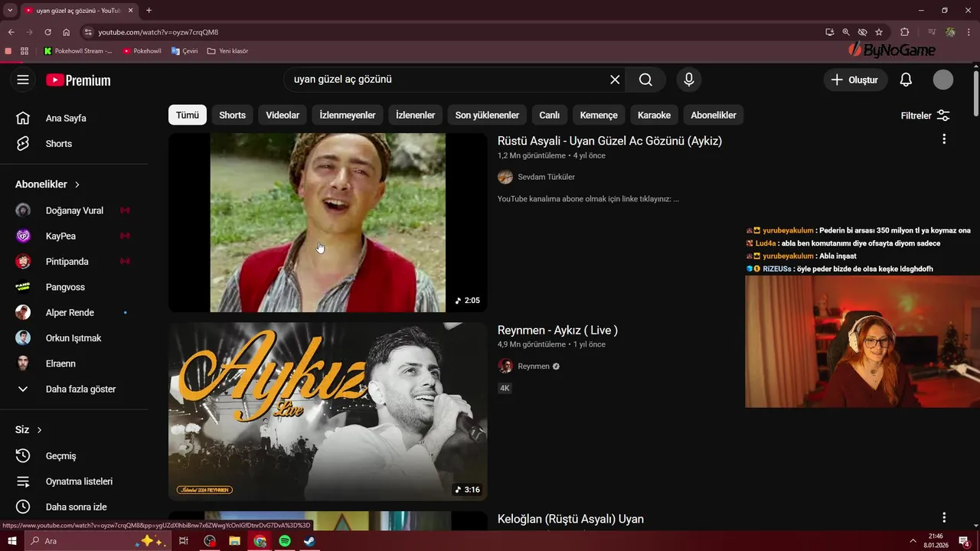Open the Orkun Işıtmak channel
980x551 pixels.
pyautogui.click(x=73, y=338)
